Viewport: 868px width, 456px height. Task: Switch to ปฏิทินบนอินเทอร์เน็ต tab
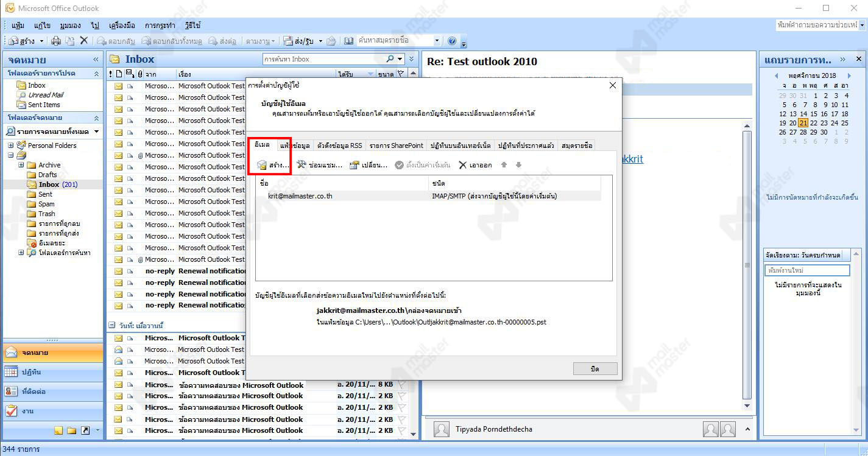tap(460, 146)
